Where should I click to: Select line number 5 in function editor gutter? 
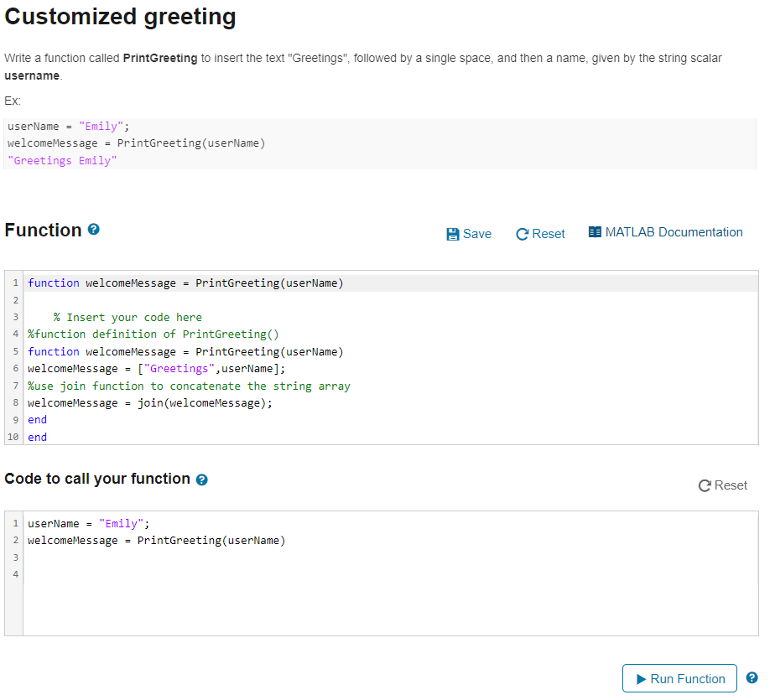[15, 351]
